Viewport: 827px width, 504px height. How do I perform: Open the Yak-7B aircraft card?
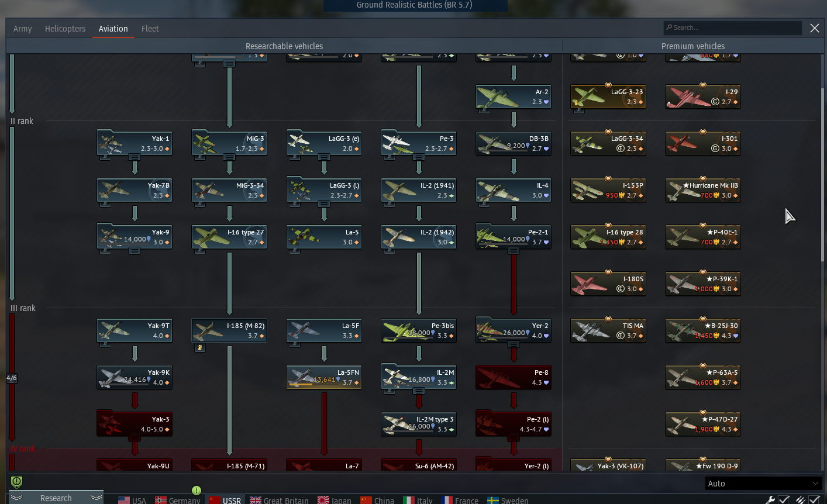[x=135, y=190]
